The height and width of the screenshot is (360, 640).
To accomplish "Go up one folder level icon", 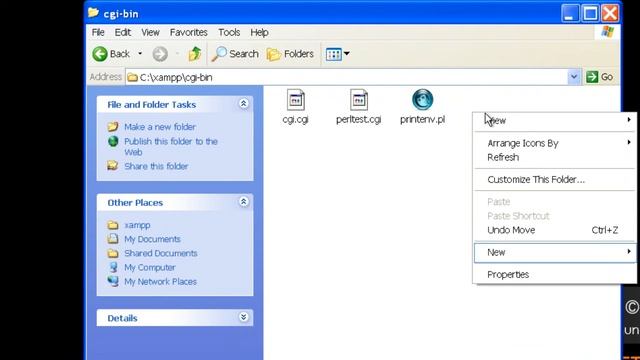I will coord(195,54).
